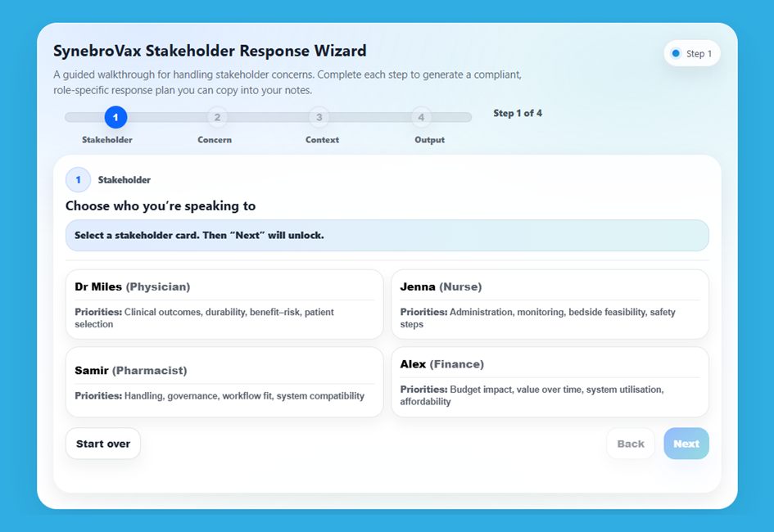Click the Concern step label
Viewport: 774px width, 532px height.
click(215, 139)
